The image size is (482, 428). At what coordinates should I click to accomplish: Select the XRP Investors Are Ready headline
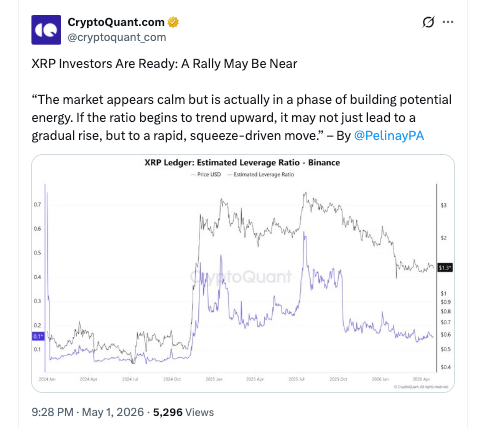tap(164, 64)
